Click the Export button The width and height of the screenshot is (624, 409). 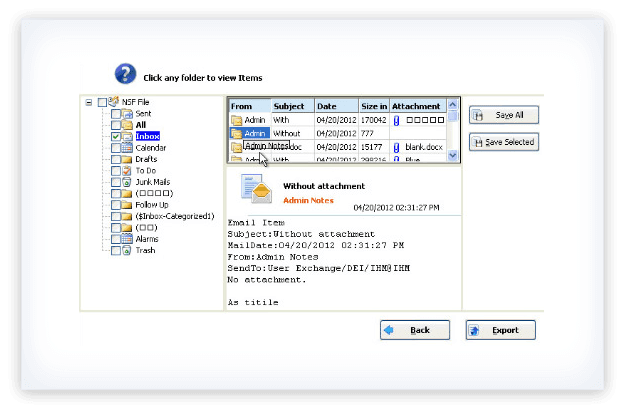[500, 330]
